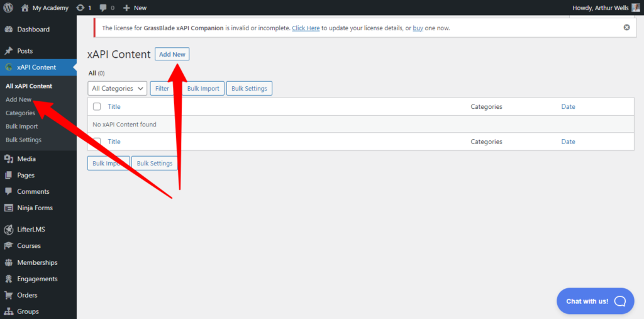Tick select-all checkbox in table footer

coord(97,142)
